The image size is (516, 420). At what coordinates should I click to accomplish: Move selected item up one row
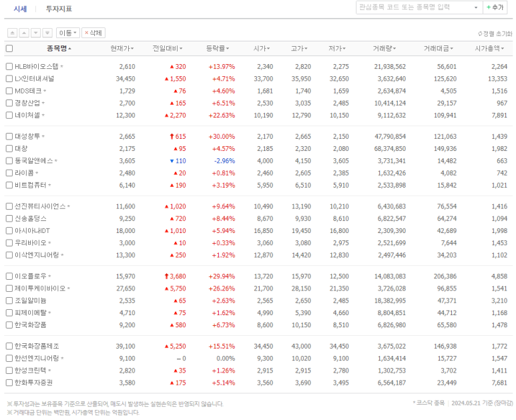click(24, 33)
